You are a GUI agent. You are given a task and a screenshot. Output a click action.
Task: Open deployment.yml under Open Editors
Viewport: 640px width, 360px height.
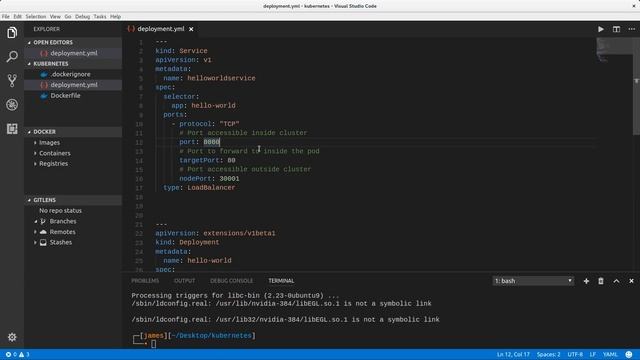[x=73, y=53]
